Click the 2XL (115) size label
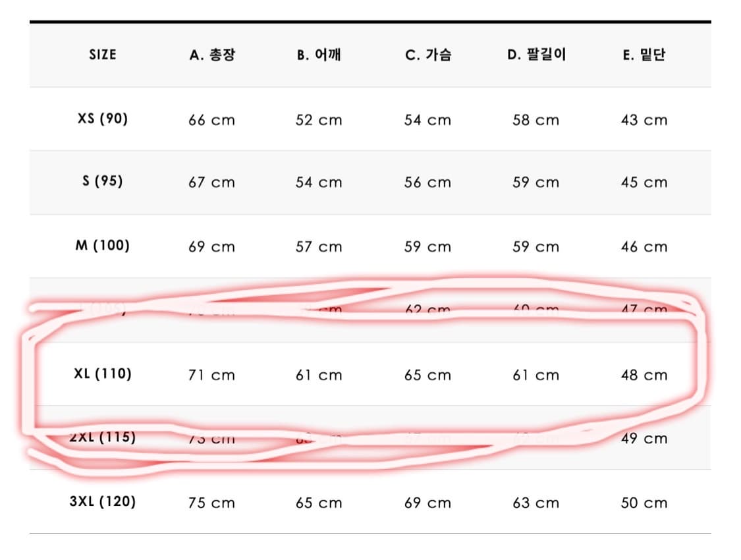The width and height of the screenshot is (741, 560). click(102, 437)
